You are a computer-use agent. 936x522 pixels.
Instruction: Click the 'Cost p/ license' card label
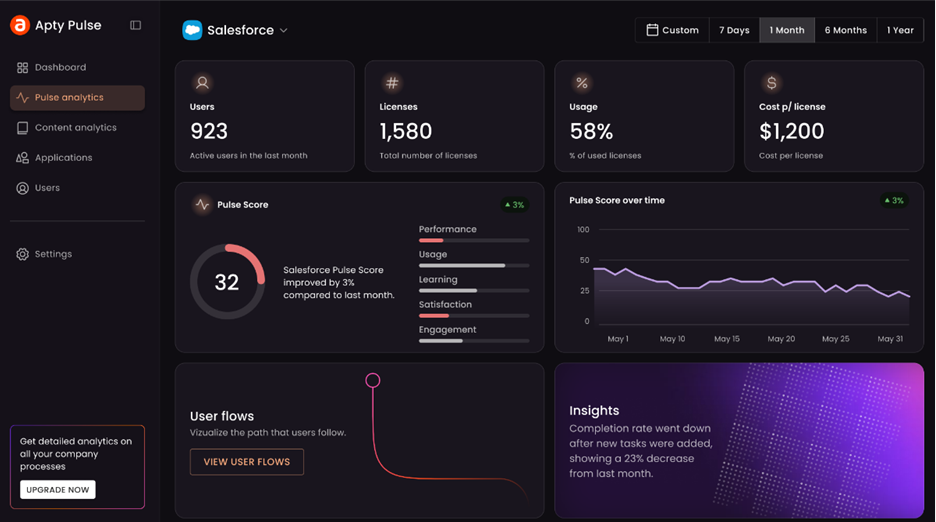792,107
